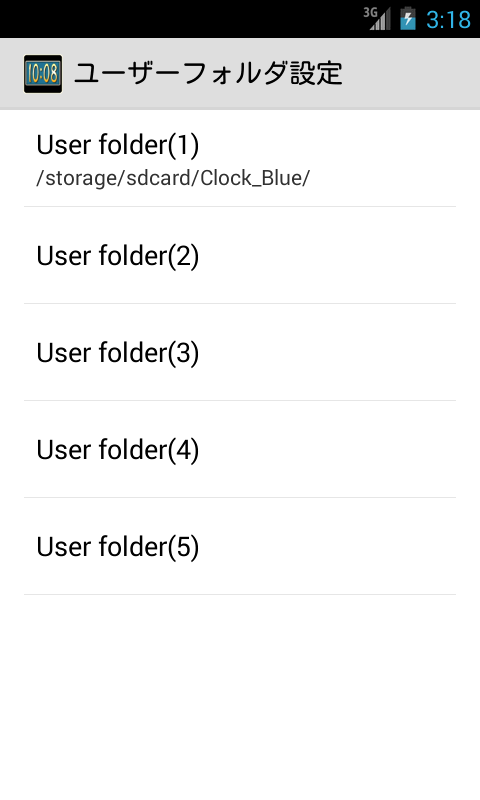
Task: Tap the battery charging icon
Action: pos(408,19)
